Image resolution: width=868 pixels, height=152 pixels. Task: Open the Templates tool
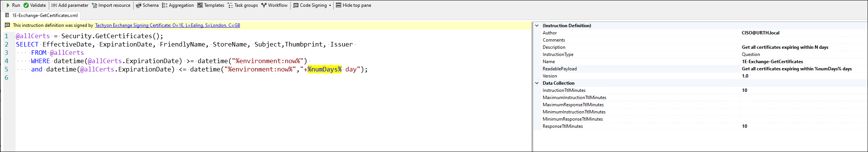click(x=211, y=5)
